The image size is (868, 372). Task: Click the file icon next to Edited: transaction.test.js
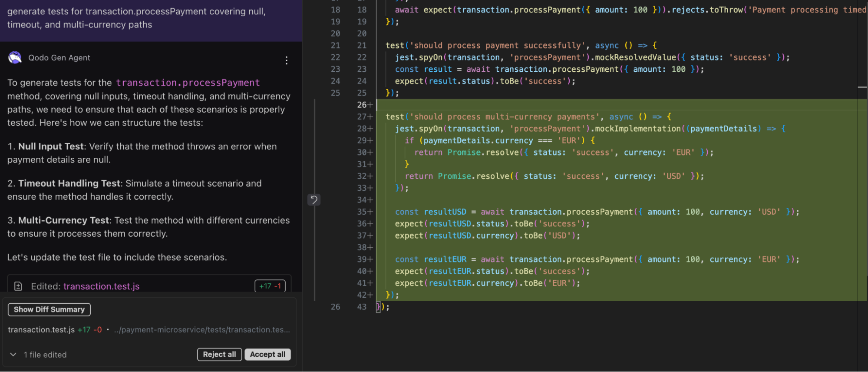coord(18,286)
